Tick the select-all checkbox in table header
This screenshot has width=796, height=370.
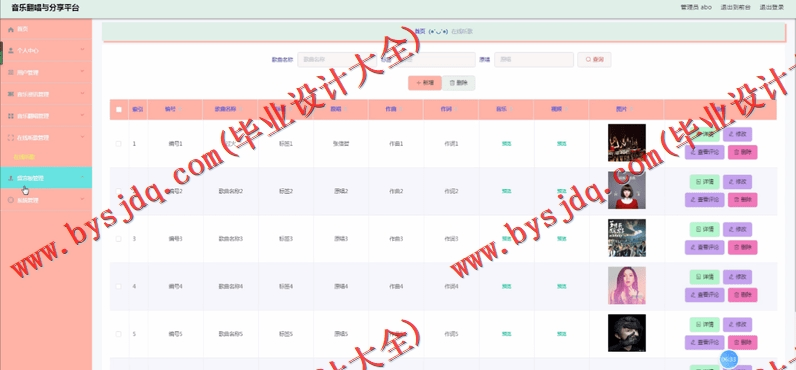119,109
